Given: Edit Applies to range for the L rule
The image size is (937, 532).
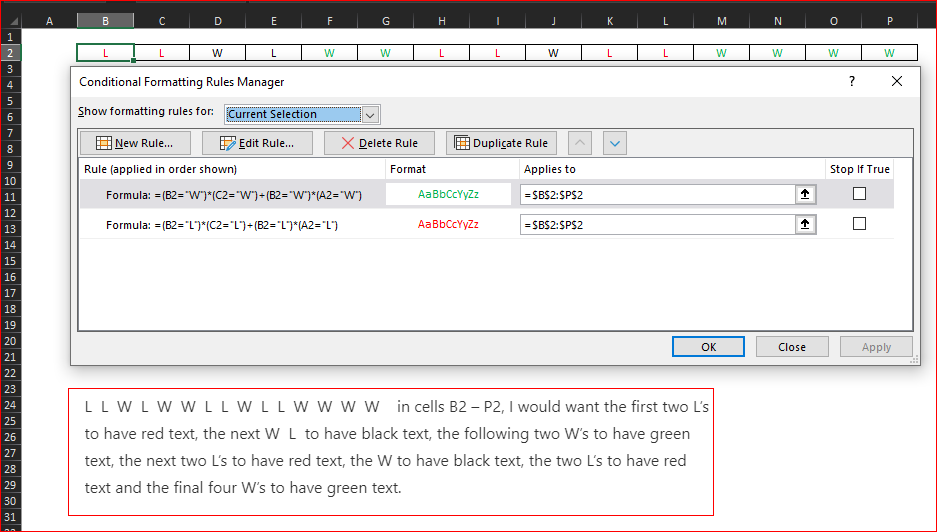Looking at the screenshot, I should 657,225.
